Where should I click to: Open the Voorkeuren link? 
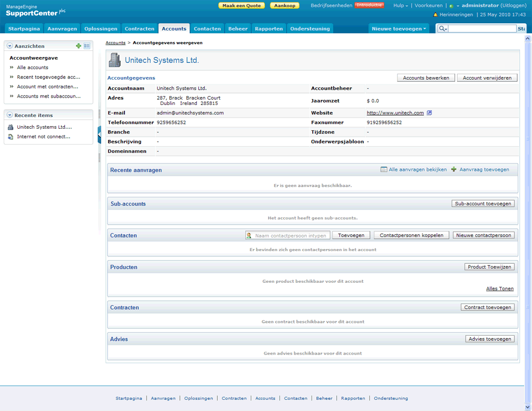click(x=429, y=5)
